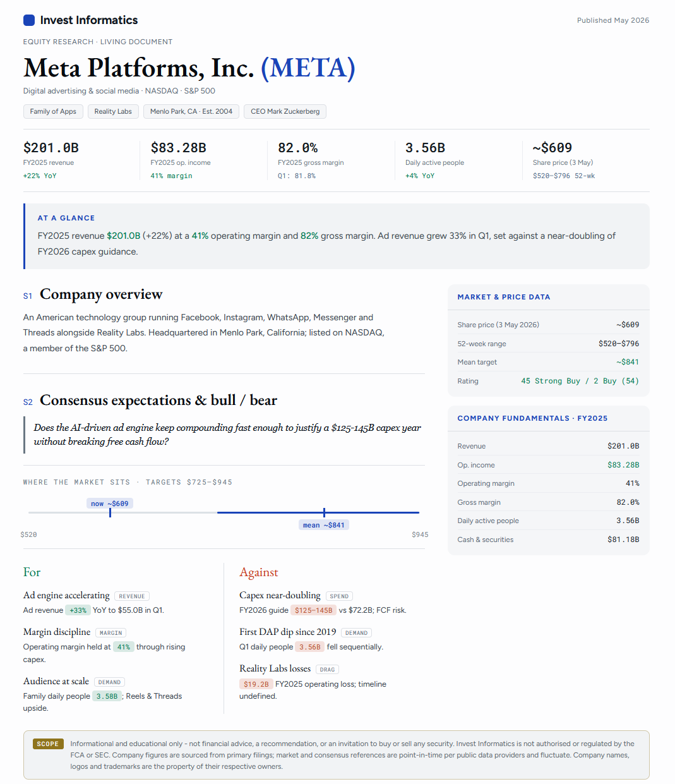Click the Mean target ~$841 row value
This screenshot has width=675, height=784.
pyautogui.click(x=628, y=362)
